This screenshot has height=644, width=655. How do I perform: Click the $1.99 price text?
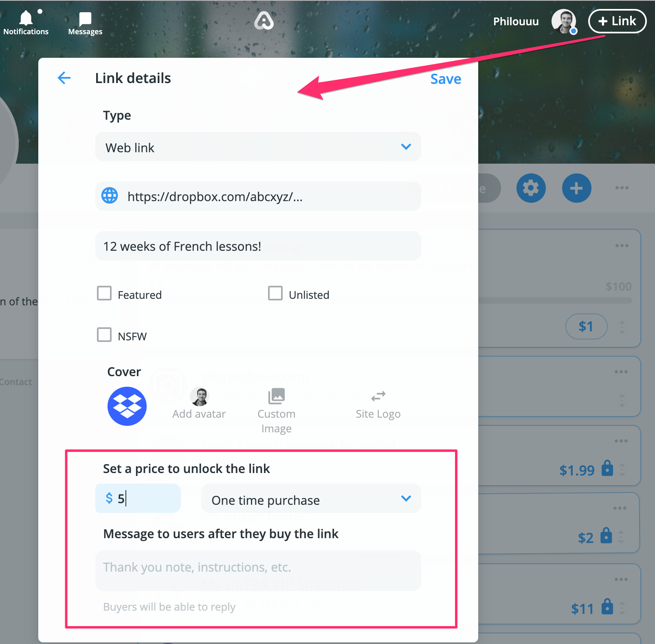577,470
